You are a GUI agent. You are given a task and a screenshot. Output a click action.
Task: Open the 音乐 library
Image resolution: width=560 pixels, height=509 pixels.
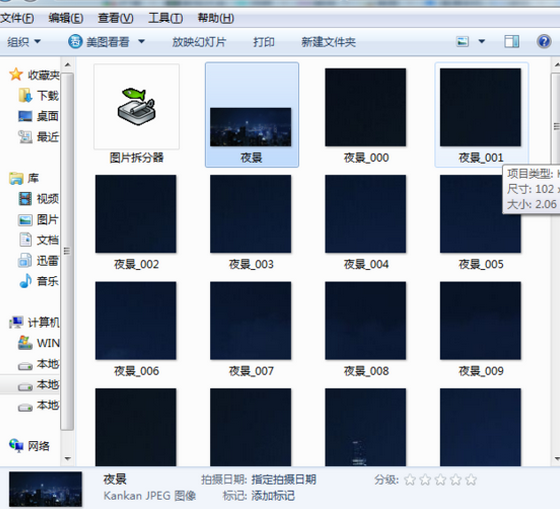click(39, 281)
